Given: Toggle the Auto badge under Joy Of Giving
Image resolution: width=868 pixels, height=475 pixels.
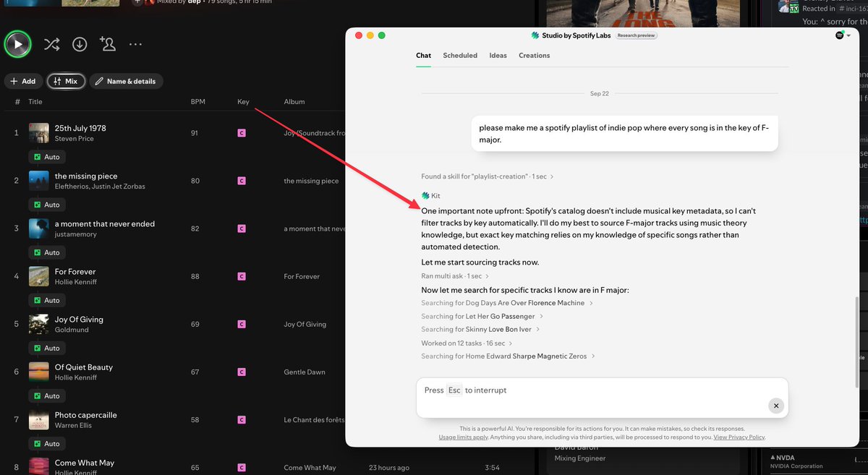Looking at the screenshot, I should (x=47, y=348).
